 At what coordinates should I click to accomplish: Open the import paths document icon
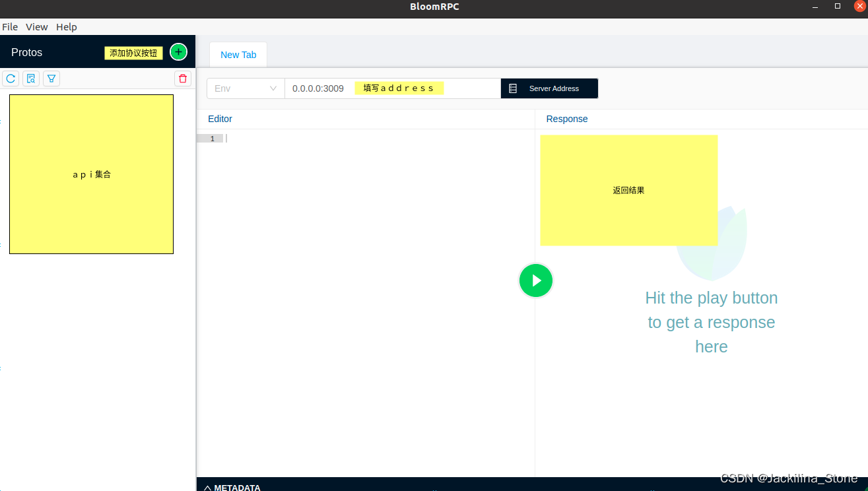[x=31, y=79]
